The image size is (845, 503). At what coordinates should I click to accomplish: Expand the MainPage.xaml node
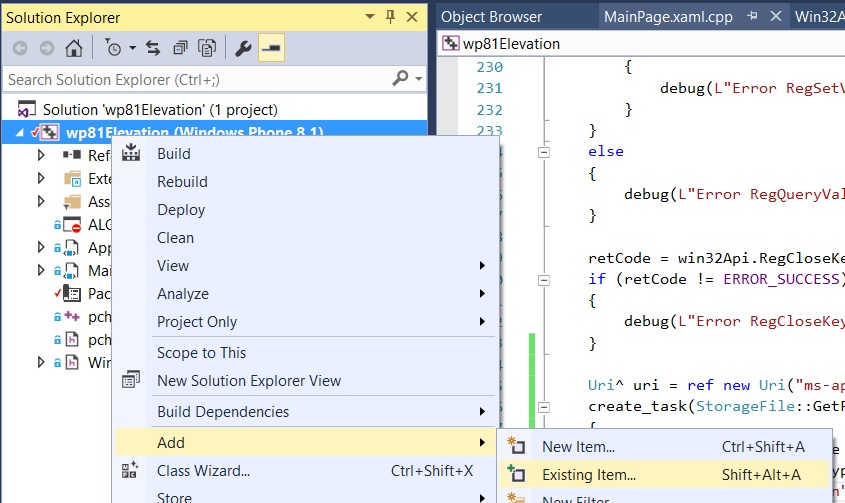(x=41, y=270)
